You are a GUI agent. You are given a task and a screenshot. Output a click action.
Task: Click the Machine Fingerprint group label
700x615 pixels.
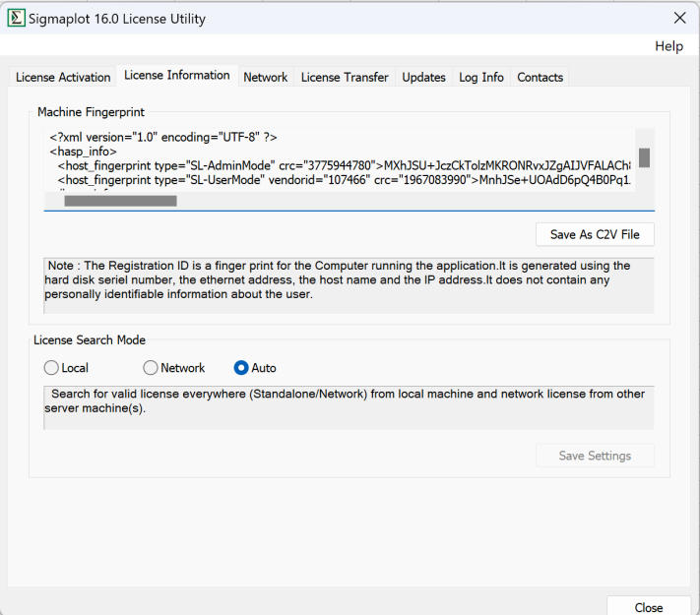[91, 112]
